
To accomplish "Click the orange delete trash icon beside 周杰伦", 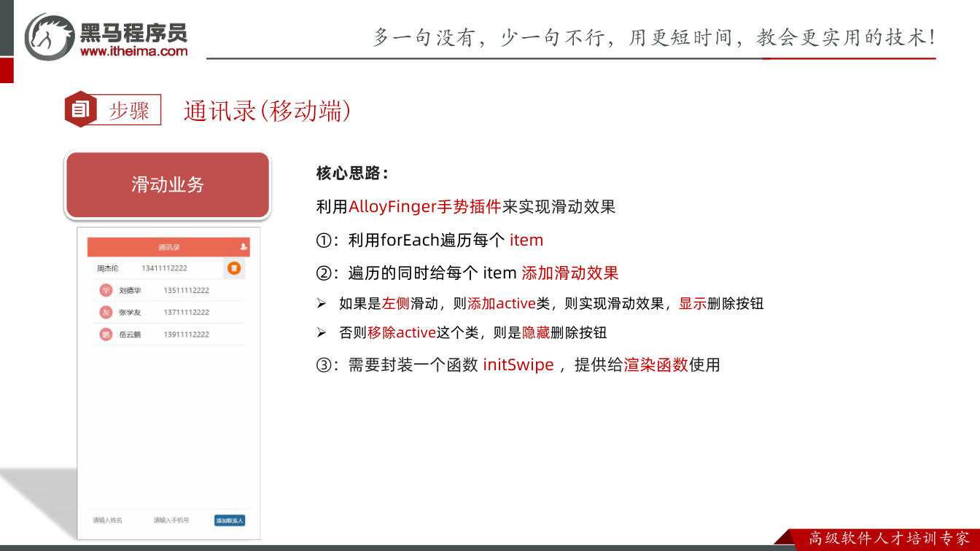I will point(234,268).
